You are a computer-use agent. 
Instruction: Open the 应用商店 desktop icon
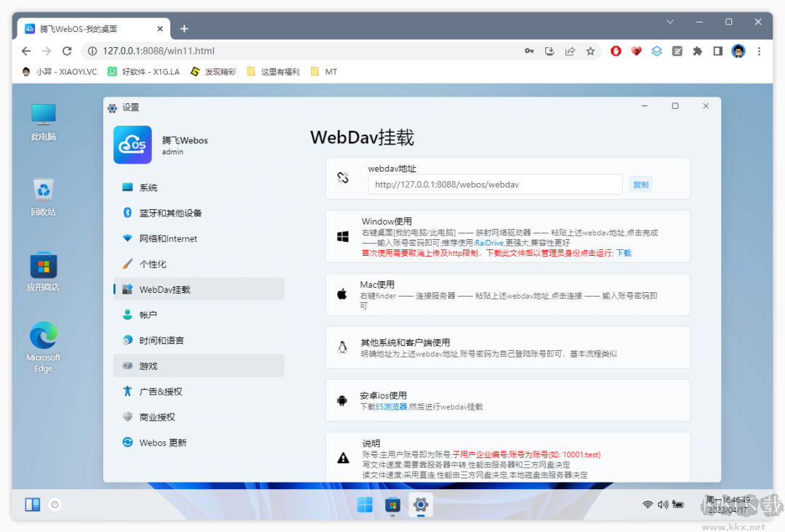44,273
